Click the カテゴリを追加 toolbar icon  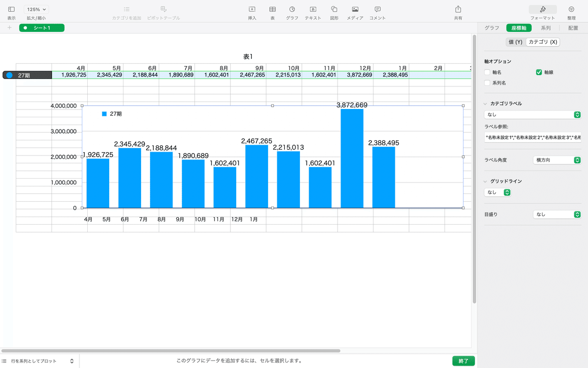126,9
